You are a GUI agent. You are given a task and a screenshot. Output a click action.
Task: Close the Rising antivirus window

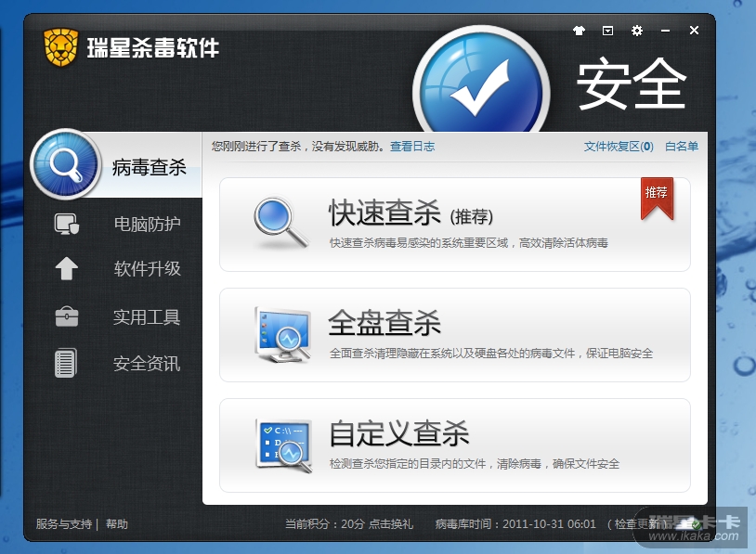point(695,31)
